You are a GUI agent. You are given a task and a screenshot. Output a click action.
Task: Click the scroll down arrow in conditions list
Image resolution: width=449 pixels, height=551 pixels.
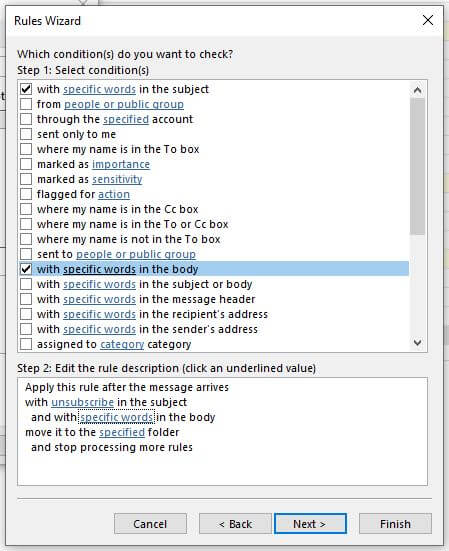tap(417, 343)
